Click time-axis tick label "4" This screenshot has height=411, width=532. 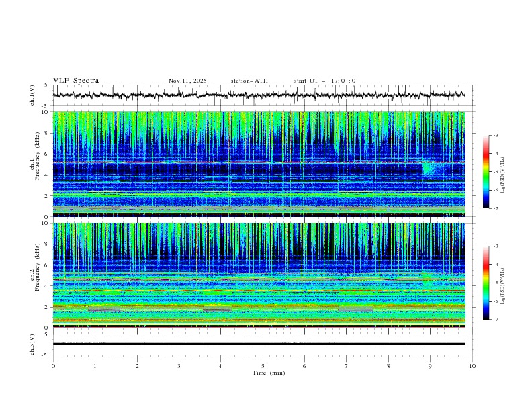(220, 366)
